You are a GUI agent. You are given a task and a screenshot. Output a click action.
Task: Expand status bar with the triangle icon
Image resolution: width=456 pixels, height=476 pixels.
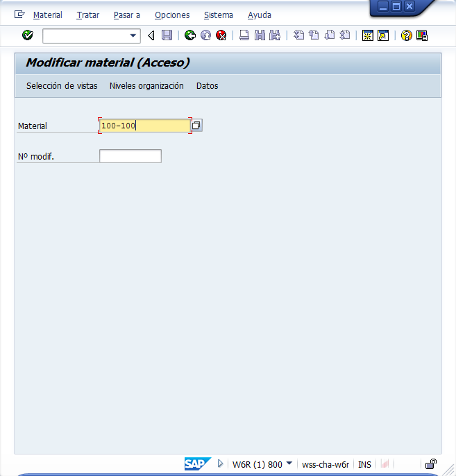(221, 464)
